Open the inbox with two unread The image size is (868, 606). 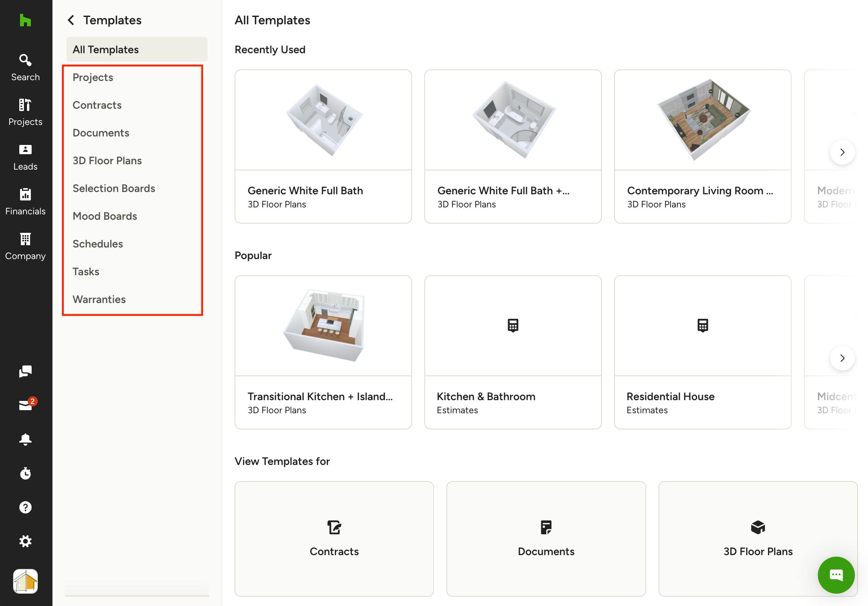(x=26, y=405)
